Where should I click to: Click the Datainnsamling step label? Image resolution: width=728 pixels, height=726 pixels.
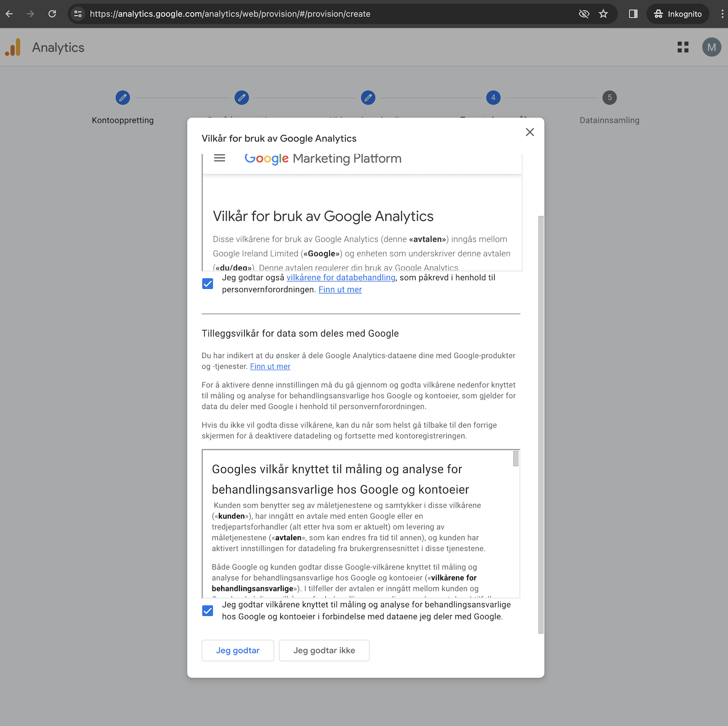[x=610, y=121]
